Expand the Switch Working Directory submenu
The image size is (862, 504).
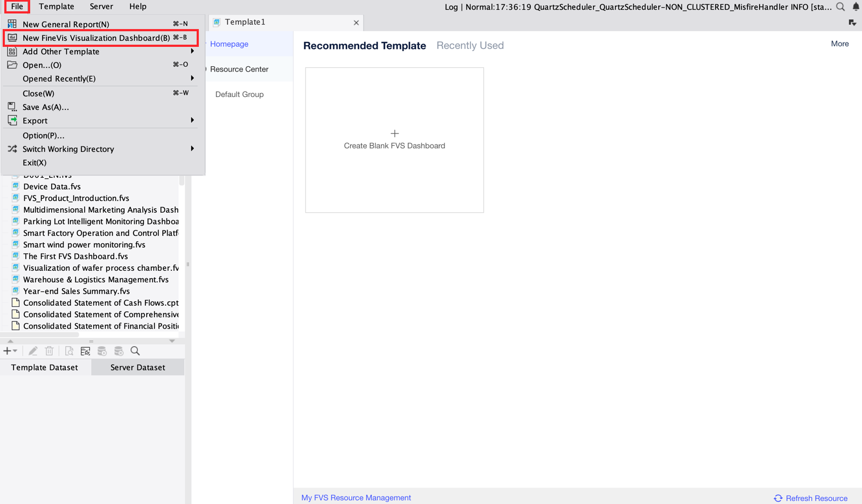click(x=192, y=149)
